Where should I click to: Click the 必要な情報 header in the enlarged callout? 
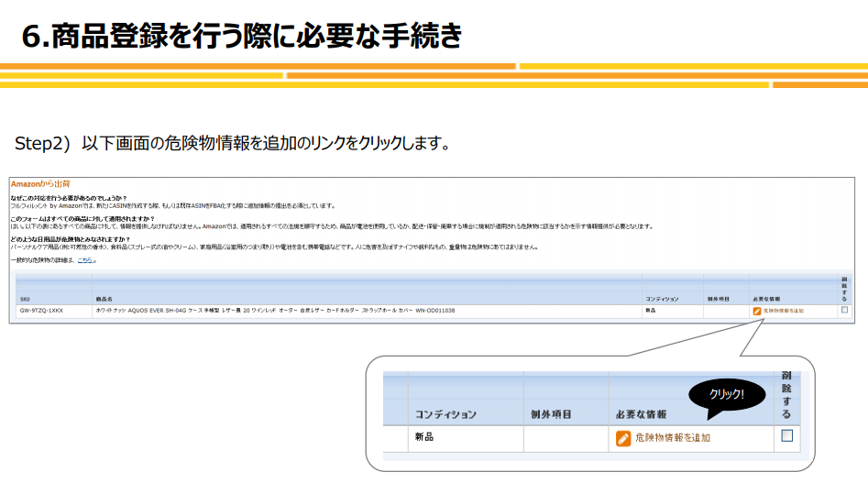point(644,414)
